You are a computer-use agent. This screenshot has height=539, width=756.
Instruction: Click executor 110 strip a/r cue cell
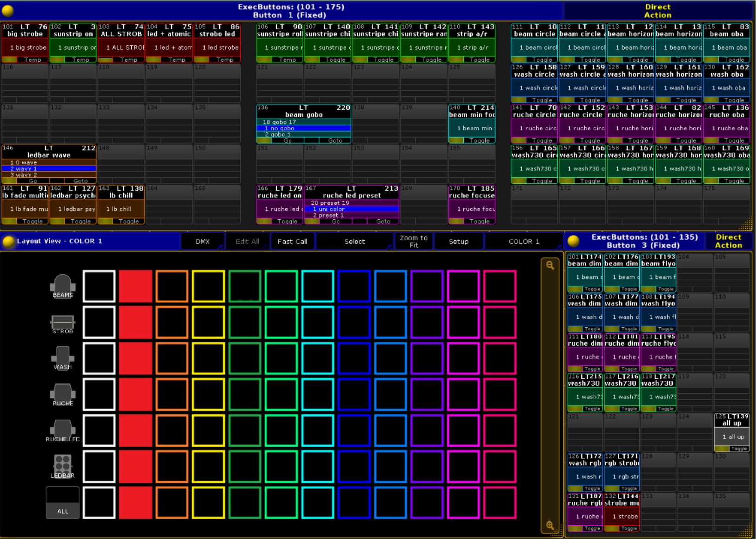(472, 47)
